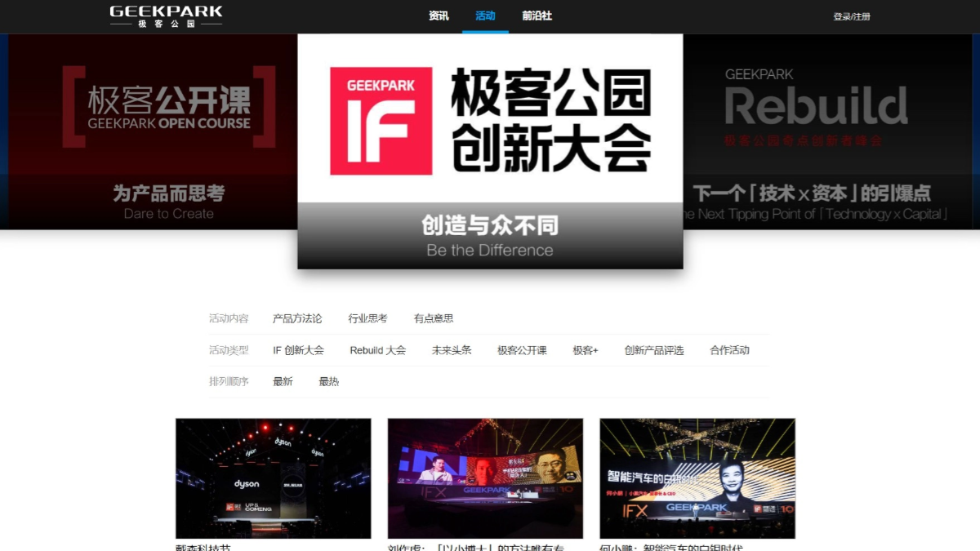Screen dimensions: 980x551
Task: Open the 资讯 navigation tab
Action: click(439, 16)
